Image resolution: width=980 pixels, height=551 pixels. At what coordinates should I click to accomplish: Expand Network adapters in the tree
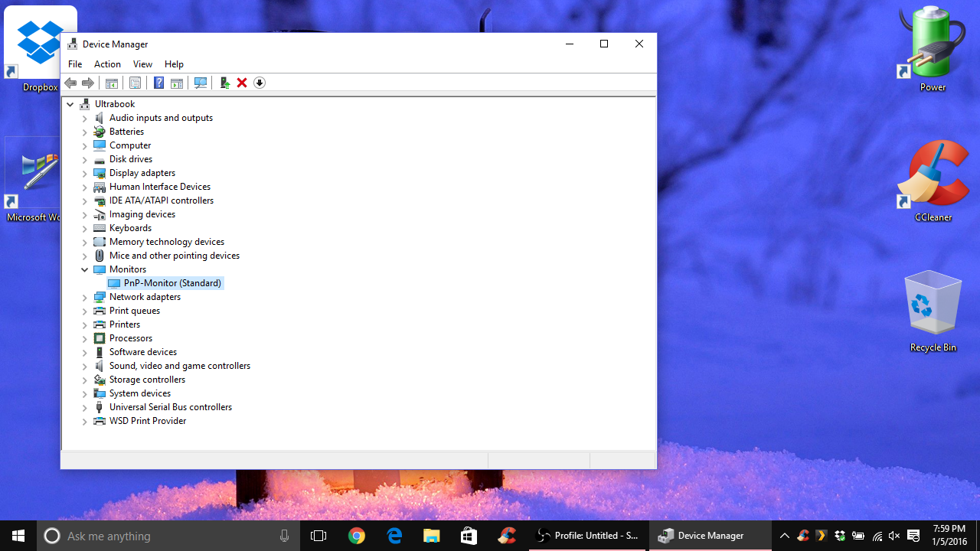coord(85,297)
